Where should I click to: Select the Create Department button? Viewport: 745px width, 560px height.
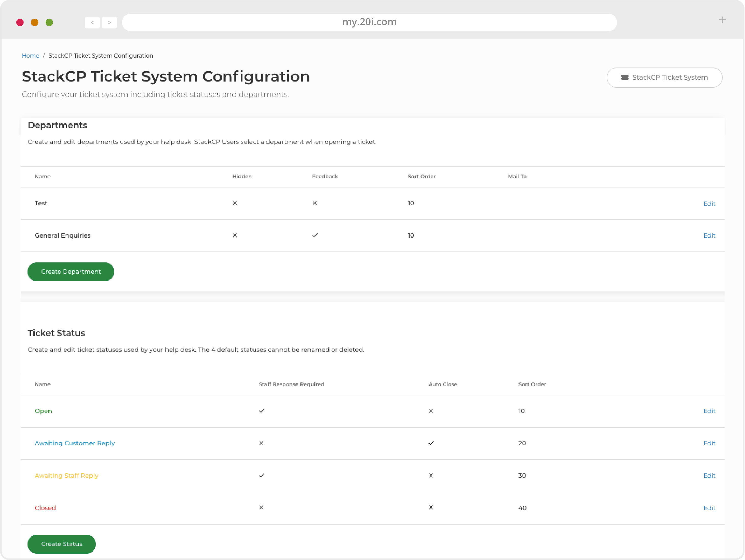(x=71, y=271)
